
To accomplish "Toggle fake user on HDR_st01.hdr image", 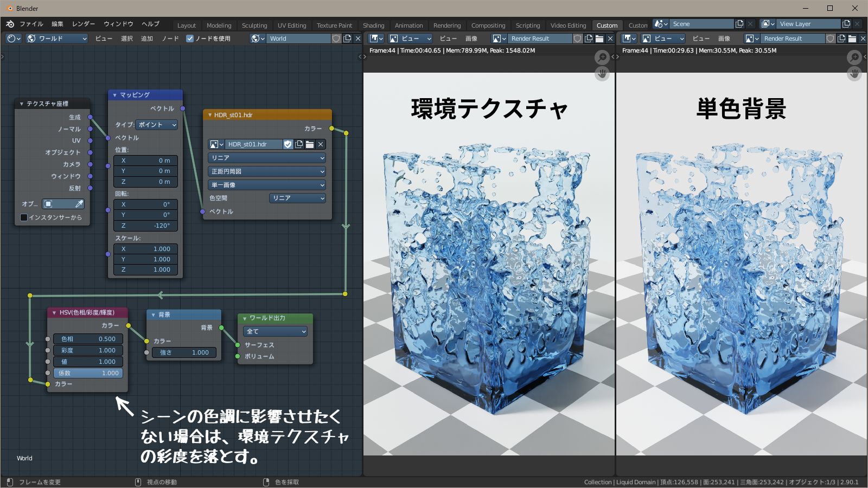I will tap(288, 144).
